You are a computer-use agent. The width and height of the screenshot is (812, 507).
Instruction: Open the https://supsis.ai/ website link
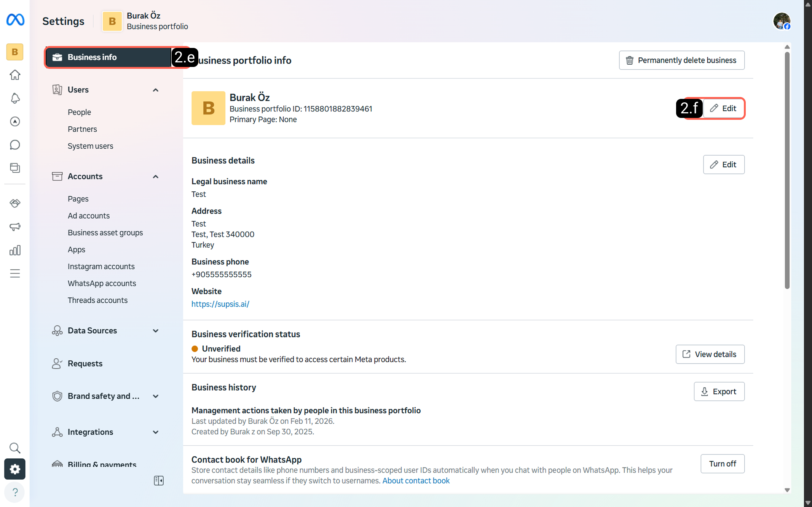click(x=220, y=304)
